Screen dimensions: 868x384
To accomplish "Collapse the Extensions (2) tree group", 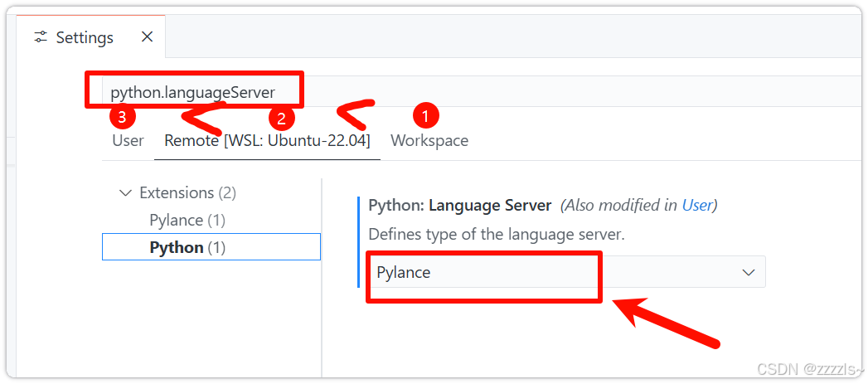I will point(126,193).
